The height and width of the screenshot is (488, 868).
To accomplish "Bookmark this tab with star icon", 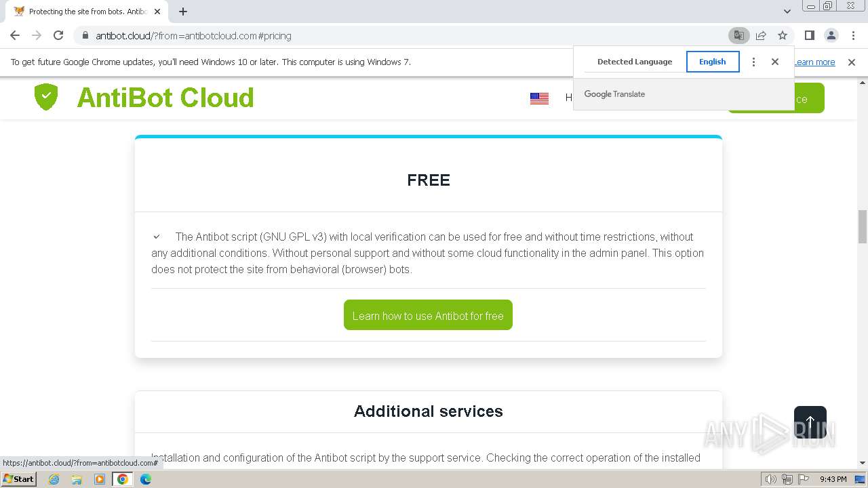I will point(783,35).
